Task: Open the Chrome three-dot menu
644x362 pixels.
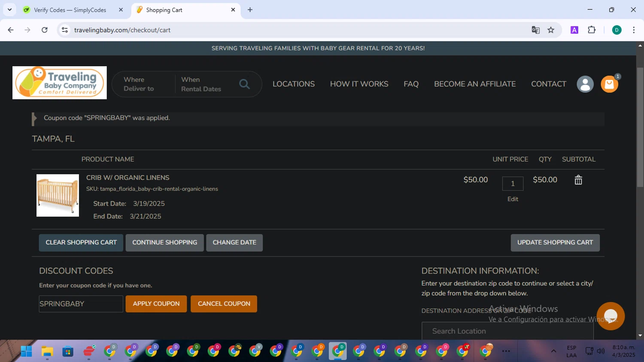Action: (634, 30)
